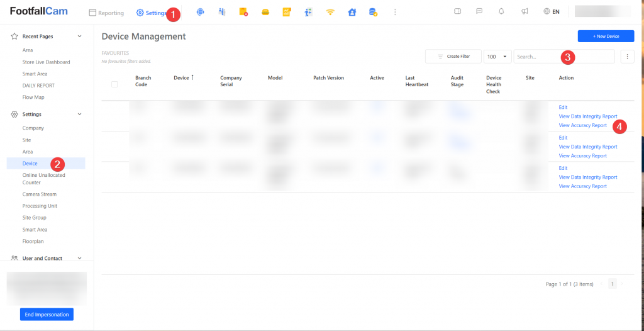Select Area in Settings menu
Image resolution: width=644 pixels, height=331 pixels.
(x=28, y=152)
